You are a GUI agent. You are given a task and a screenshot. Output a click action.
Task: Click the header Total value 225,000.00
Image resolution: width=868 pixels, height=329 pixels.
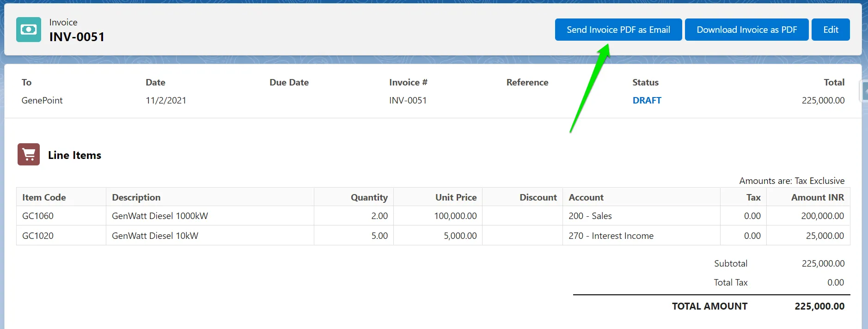point(823,100)
